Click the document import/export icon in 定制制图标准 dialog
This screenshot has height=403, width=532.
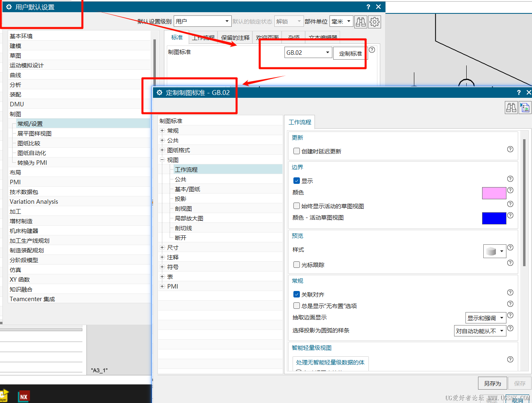pyautogui.click(x=525, y=108)
